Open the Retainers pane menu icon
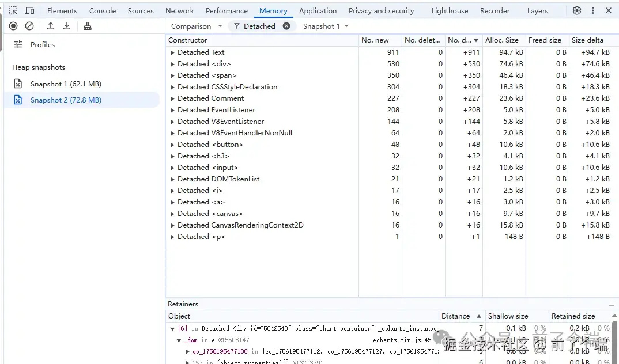The height and width of the screenshot is (364, 619). tap(612, 304)
